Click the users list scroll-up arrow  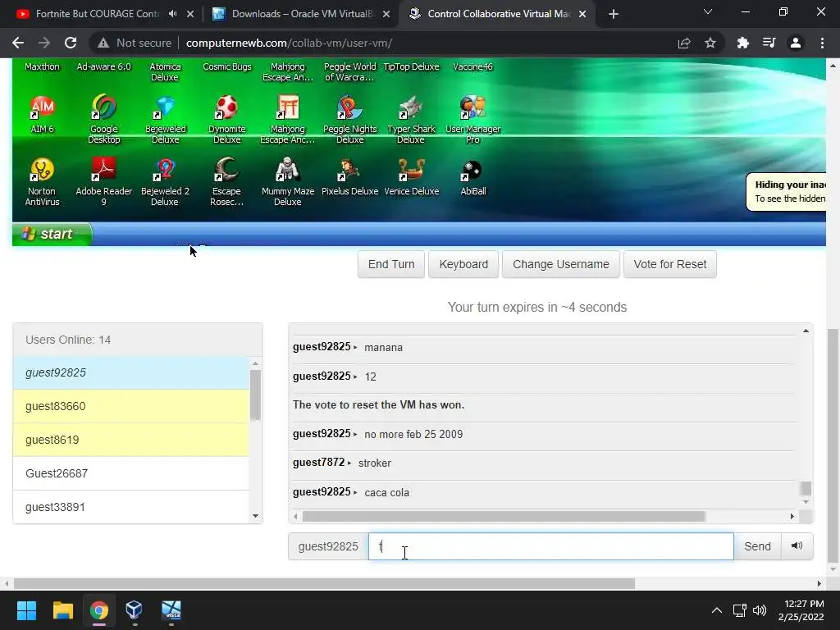[256, 363]
